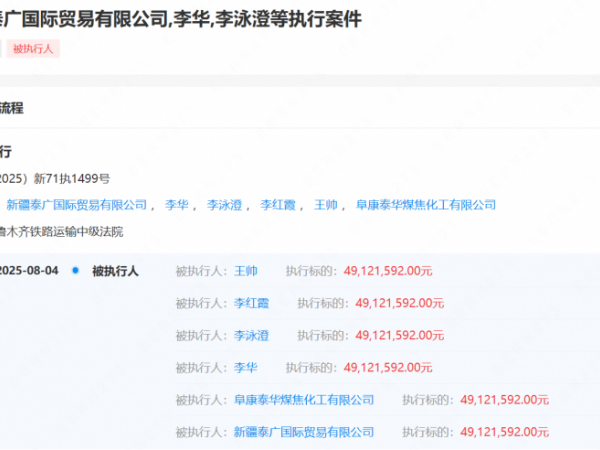Click 李华 in the 被执行人 timeline row
600x450 pixels.
tap(246, 367)
